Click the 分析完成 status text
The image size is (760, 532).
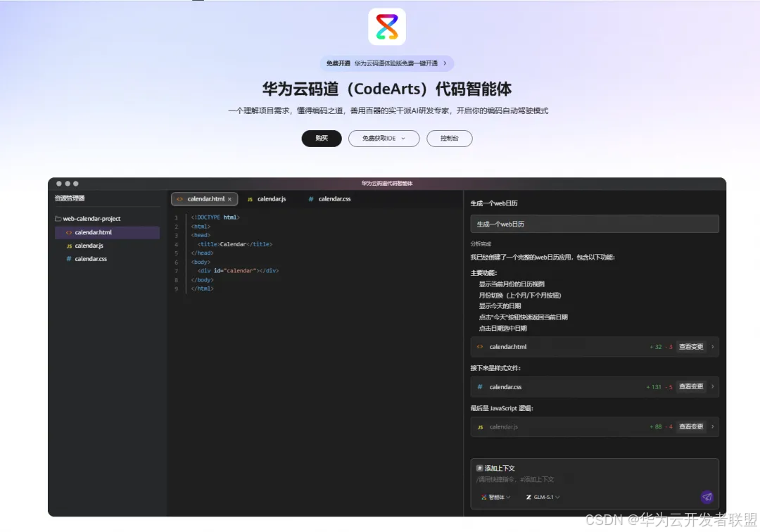(481, 244)
